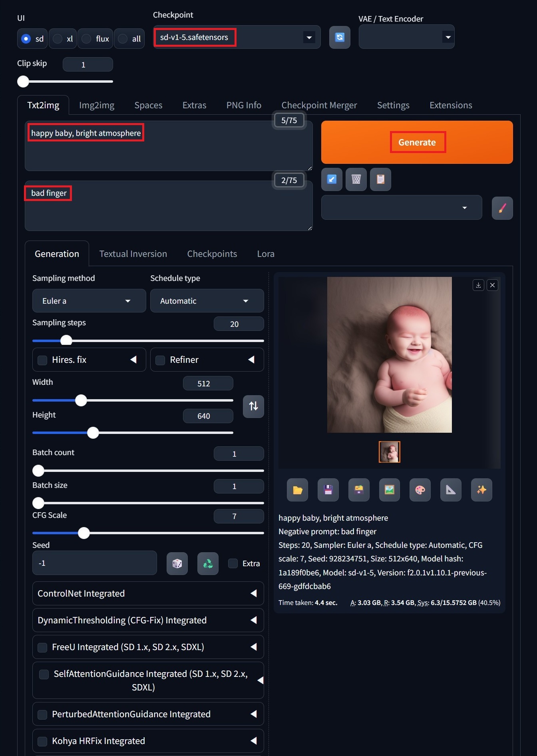
Task: Adjust the Width slider
Action: click(133, 400)
